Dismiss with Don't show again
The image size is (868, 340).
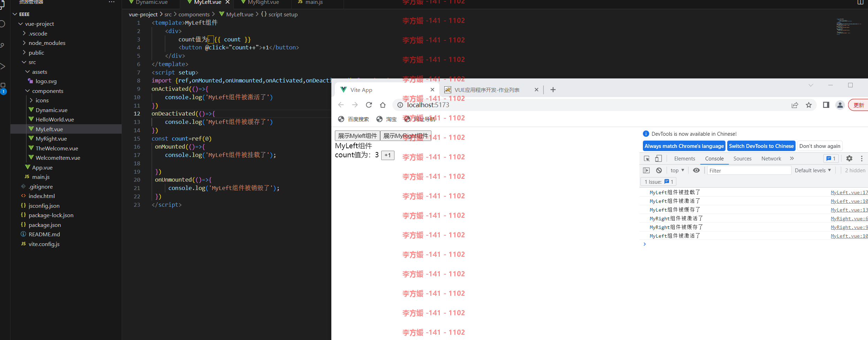tap(820, 146)
